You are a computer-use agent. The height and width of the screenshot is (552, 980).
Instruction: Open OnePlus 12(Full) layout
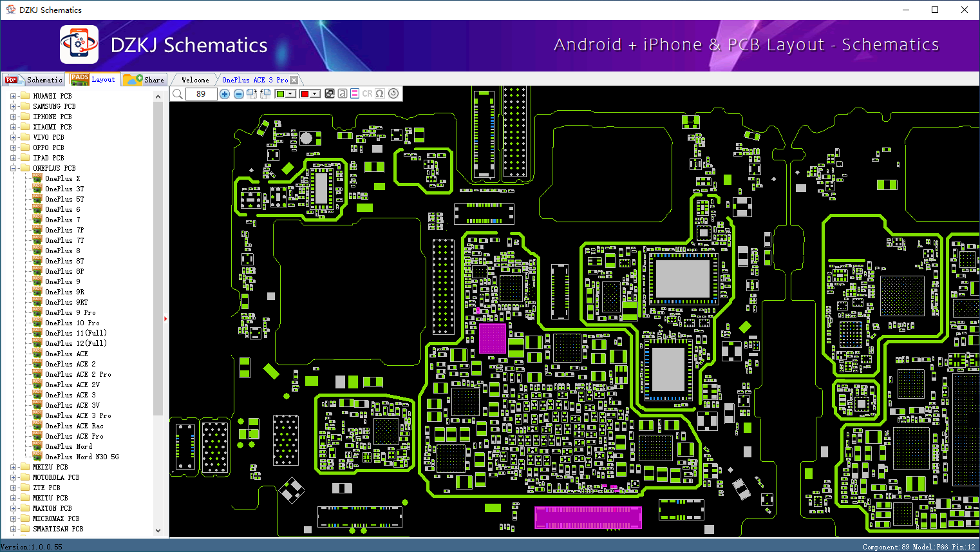(76, 343)
